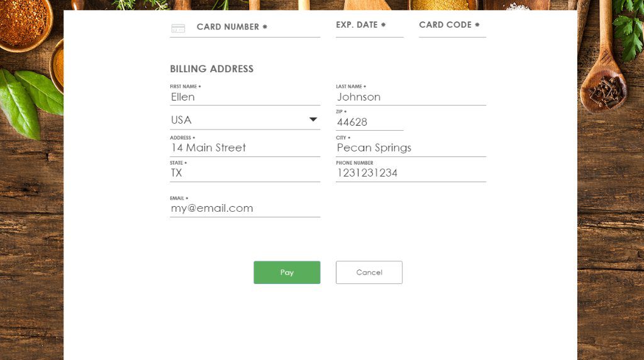Click the First Name field containing Ellen

click(x=245, y=97)
